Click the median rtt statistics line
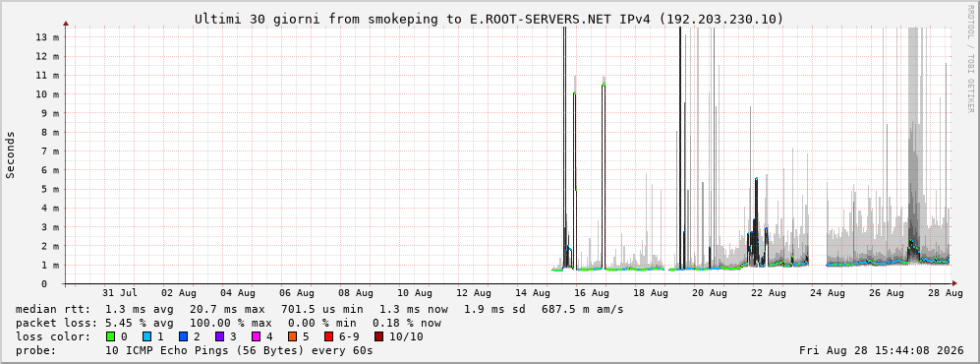This screenshot has width=980, height=364. click(x=319, y=309)
